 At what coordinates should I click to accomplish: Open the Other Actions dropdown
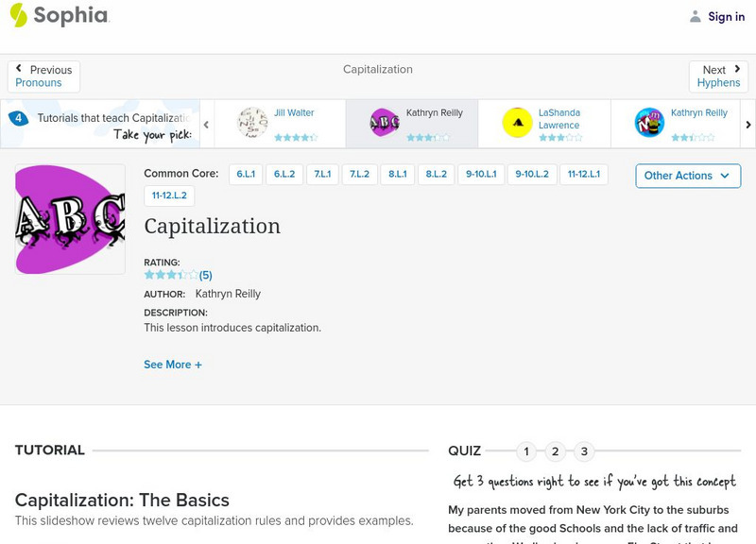(687, 176)
